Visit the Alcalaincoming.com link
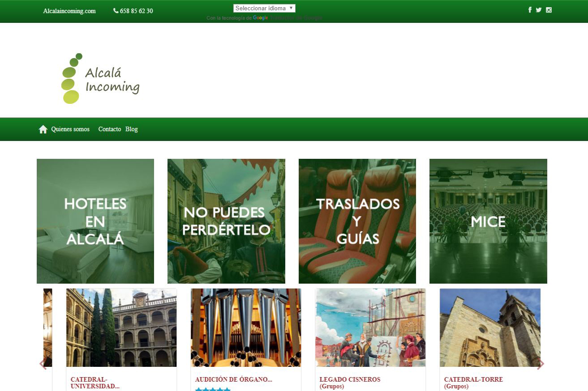This screenshot has height=391, width=588. point(69,11)
